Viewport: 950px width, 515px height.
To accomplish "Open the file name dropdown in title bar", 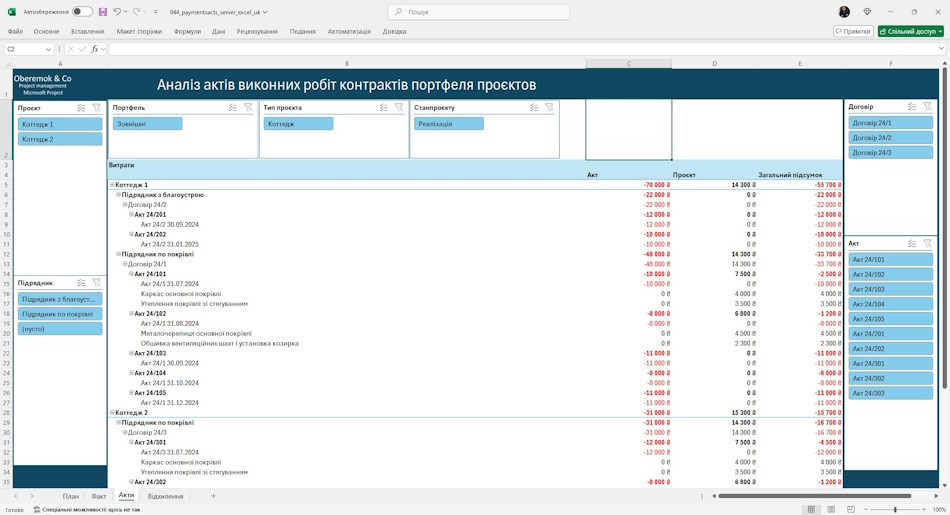I will pyautogui.click(x=265, y=12).
